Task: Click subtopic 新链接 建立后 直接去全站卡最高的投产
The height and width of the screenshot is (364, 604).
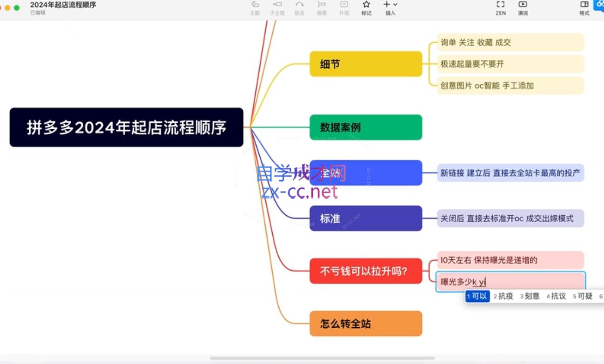Action: tap(510, 173)
